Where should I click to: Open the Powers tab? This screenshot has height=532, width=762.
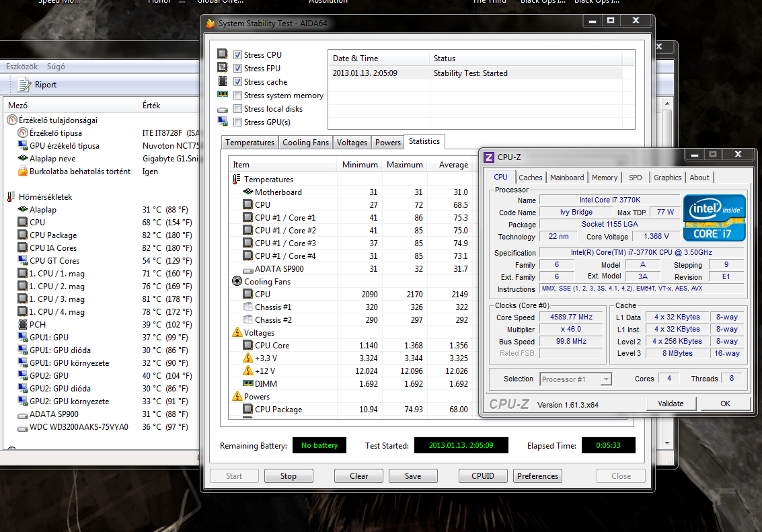click(x=388, y=143)
